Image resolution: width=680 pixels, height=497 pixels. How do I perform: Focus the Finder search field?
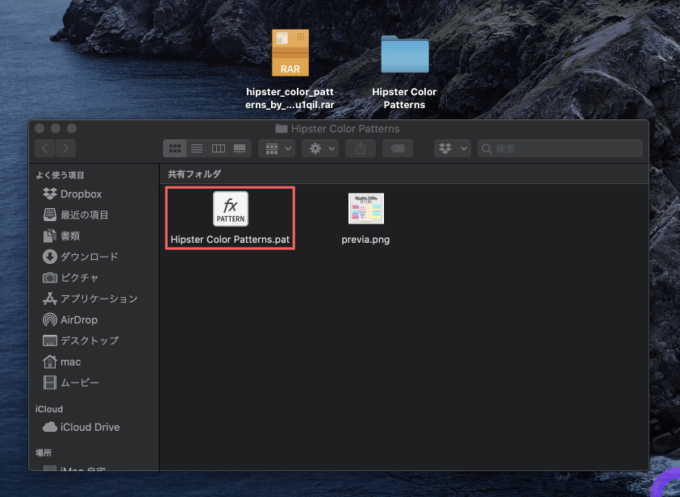point(560,149)
